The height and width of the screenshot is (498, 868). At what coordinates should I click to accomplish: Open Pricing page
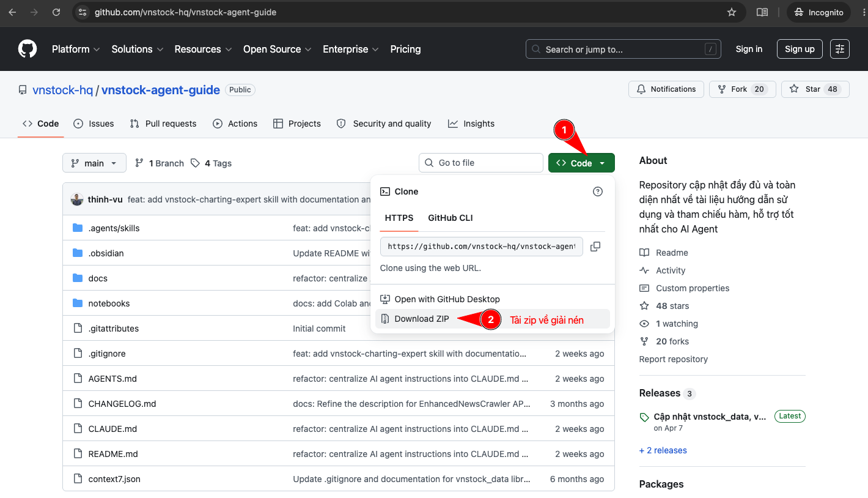click(405, 49)
